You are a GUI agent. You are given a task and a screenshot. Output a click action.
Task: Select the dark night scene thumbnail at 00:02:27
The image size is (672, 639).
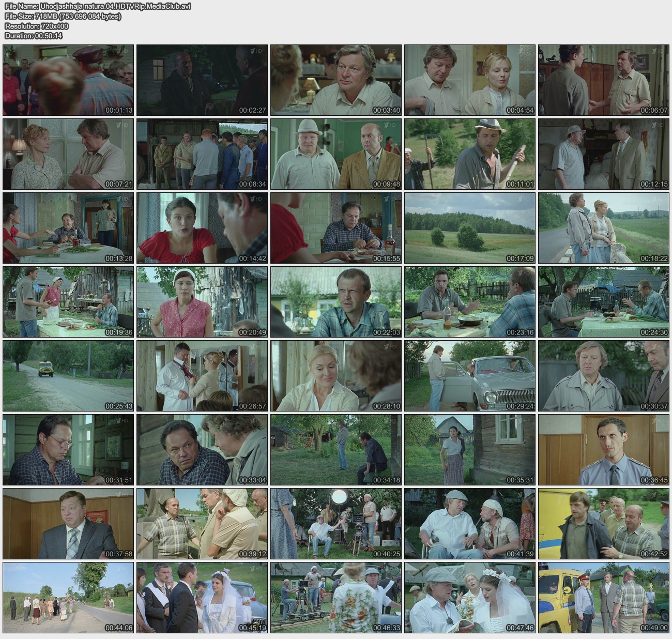coord(202,80)
